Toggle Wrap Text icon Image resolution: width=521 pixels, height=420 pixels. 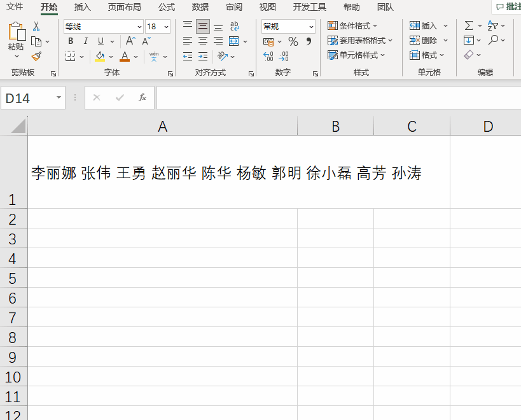(234, 26)
